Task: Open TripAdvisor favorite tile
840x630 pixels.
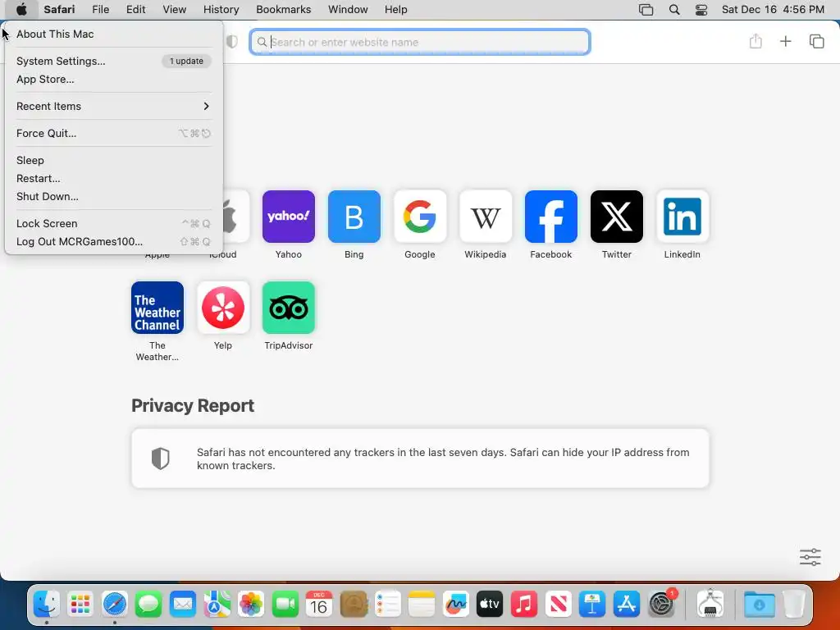Action: click(x=288, y=308)
